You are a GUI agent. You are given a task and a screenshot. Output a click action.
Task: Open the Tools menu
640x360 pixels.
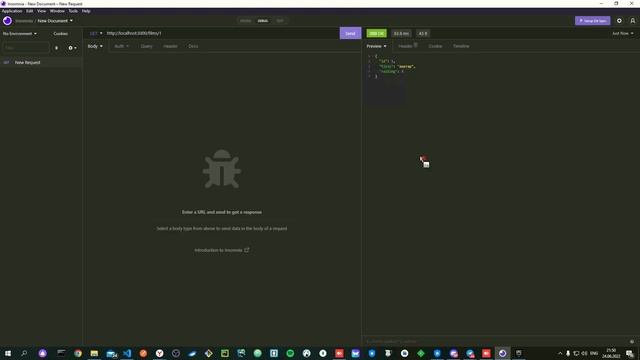[x=73, y=11]
